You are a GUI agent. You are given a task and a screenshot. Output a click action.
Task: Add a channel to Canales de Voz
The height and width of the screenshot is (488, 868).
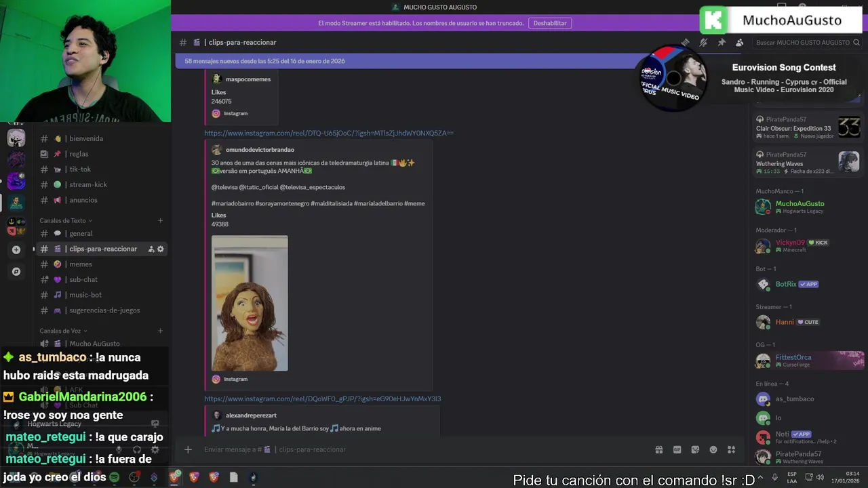click(161, 331)
